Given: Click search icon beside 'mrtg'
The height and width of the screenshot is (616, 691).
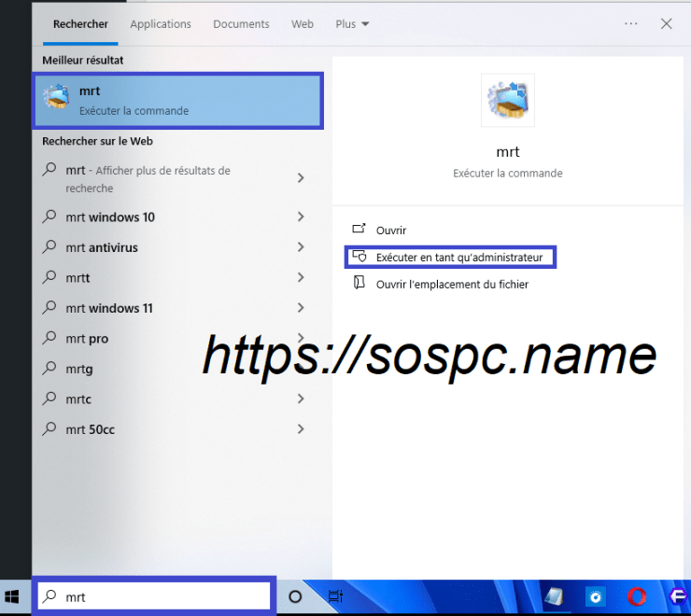Looking at the screenshot, I should 49,369.
